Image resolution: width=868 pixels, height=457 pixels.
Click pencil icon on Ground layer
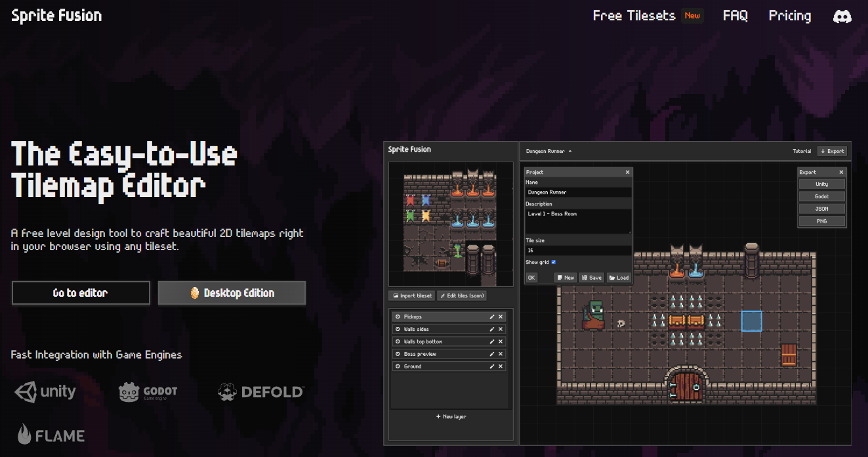click(x=492, y=366)
